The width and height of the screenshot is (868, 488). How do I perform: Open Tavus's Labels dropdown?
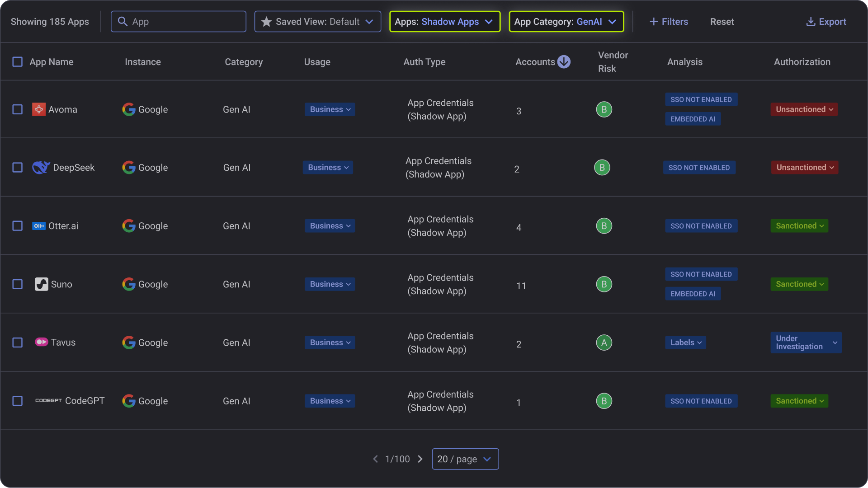pos(685,343)
